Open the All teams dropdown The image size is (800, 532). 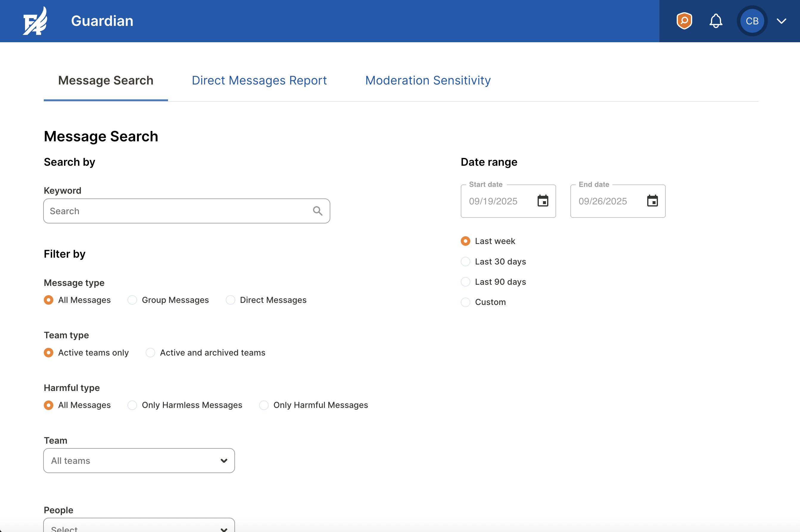(x=139, y=460)
